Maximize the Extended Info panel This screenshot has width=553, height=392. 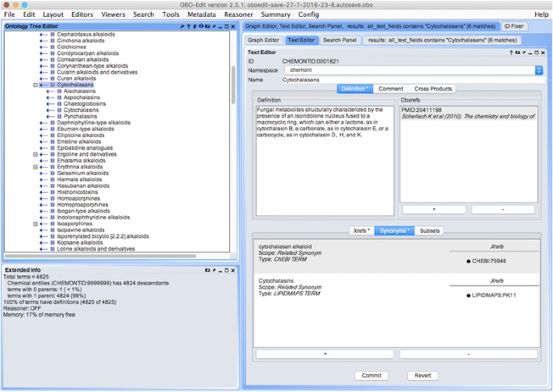click(x=226, y=269)
